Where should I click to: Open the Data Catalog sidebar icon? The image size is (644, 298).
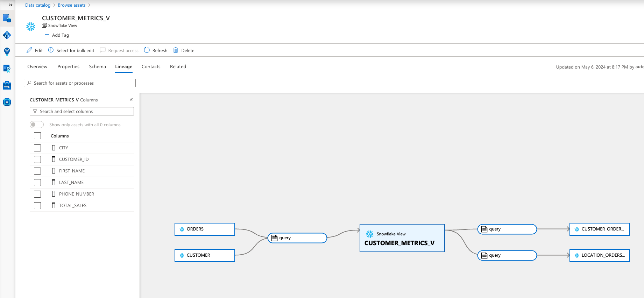(7, 18)
